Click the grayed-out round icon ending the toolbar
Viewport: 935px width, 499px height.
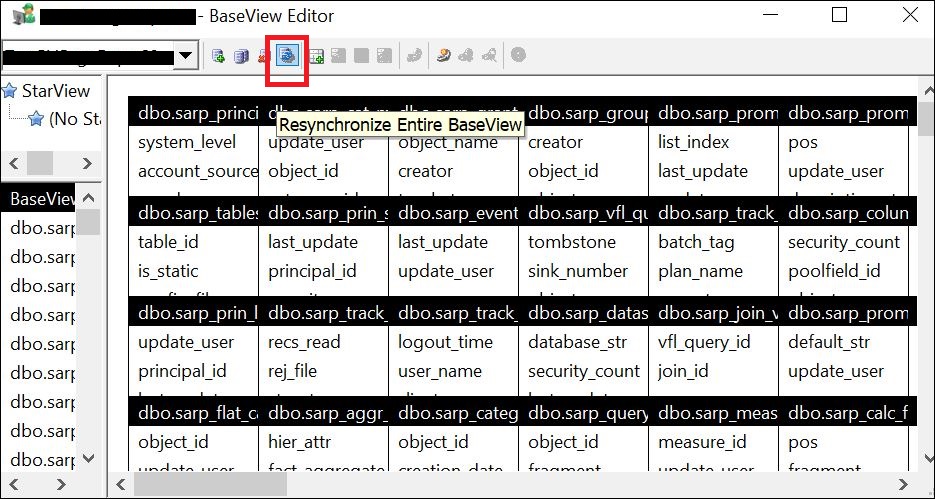pos(518,57)
